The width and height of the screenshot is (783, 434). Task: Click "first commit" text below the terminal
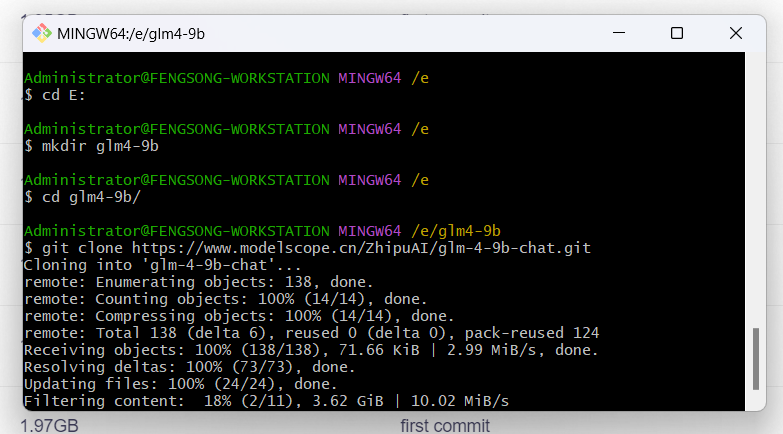coord(445,426)
